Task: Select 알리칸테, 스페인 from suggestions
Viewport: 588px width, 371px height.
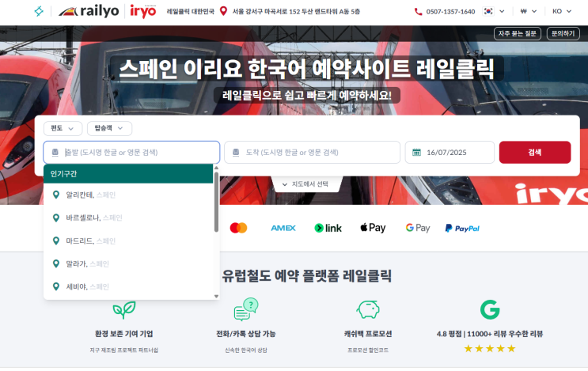Action: [128, 195]
